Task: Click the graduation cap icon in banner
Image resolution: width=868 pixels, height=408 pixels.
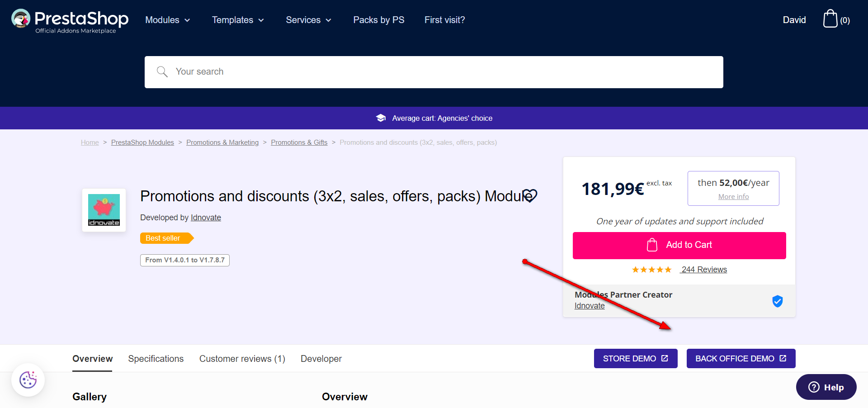Action: tap(381, 118)
